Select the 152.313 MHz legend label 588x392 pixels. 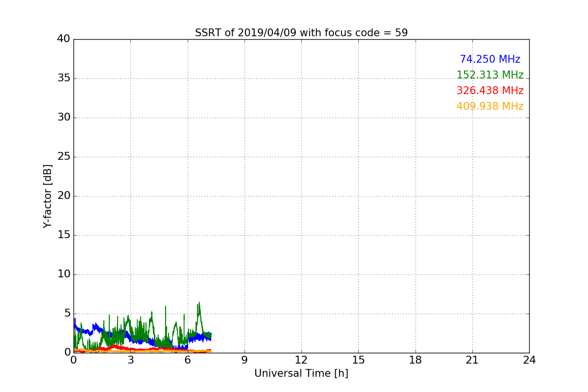(x=490, y=75)
